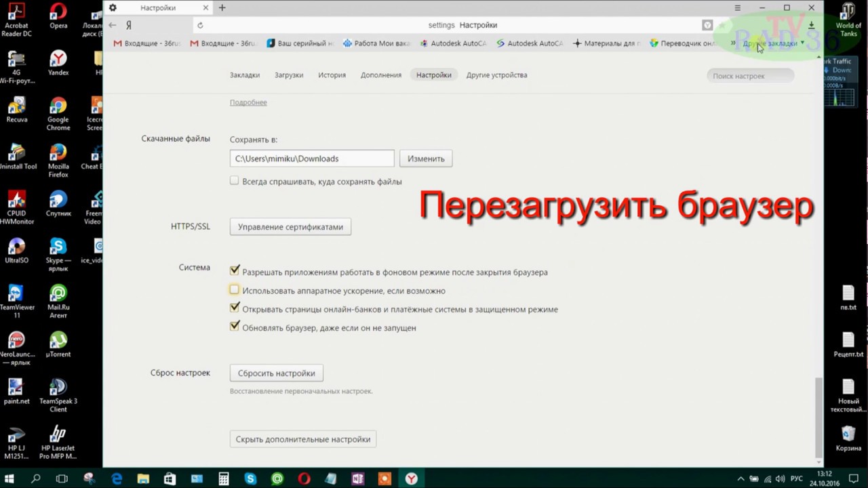Open Mozilla Firefox desktop shortcut

58,161
